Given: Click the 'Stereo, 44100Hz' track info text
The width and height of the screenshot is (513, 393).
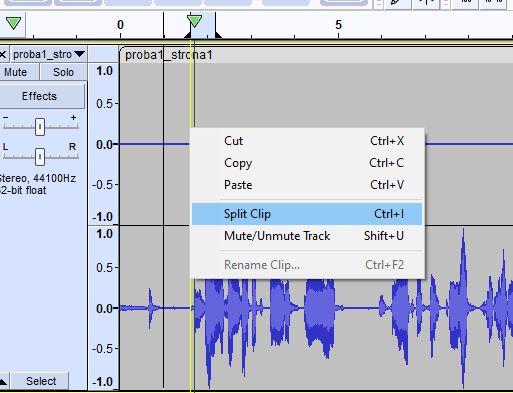Looking at the screenshot, I should [37, 178].
